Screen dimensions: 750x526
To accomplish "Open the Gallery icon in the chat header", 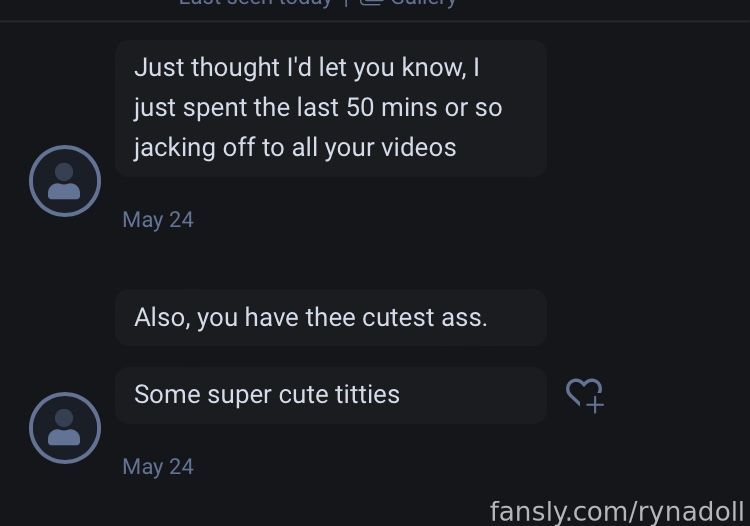I will coord(371,2).
